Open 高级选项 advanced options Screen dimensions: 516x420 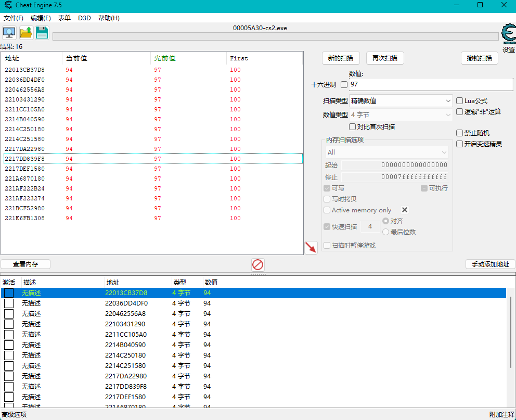pyautogui.click(x=14, y=414)
